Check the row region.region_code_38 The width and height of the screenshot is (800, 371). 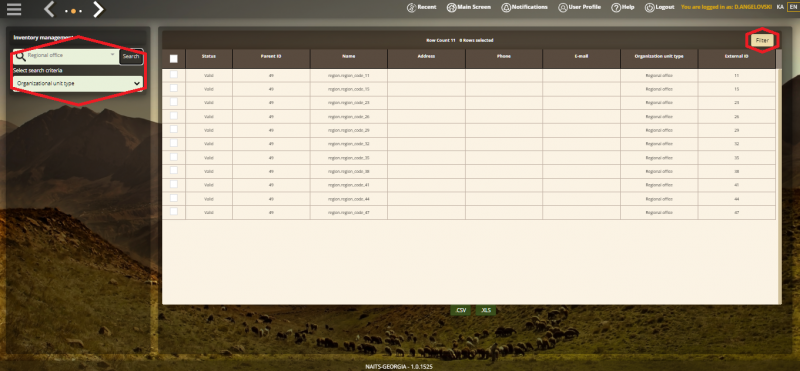173,170
